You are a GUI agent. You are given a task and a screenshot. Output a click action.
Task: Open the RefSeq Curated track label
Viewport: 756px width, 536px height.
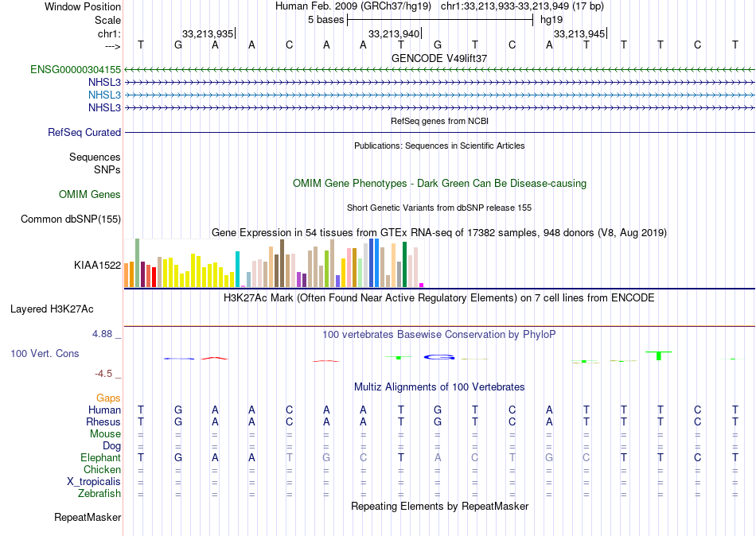pos(84,132)
